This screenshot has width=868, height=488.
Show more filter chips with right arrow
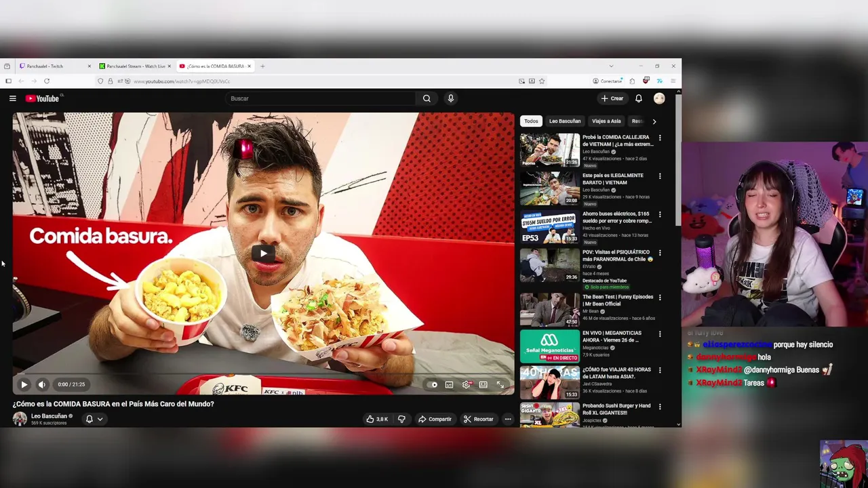click(x=654, y=121)
